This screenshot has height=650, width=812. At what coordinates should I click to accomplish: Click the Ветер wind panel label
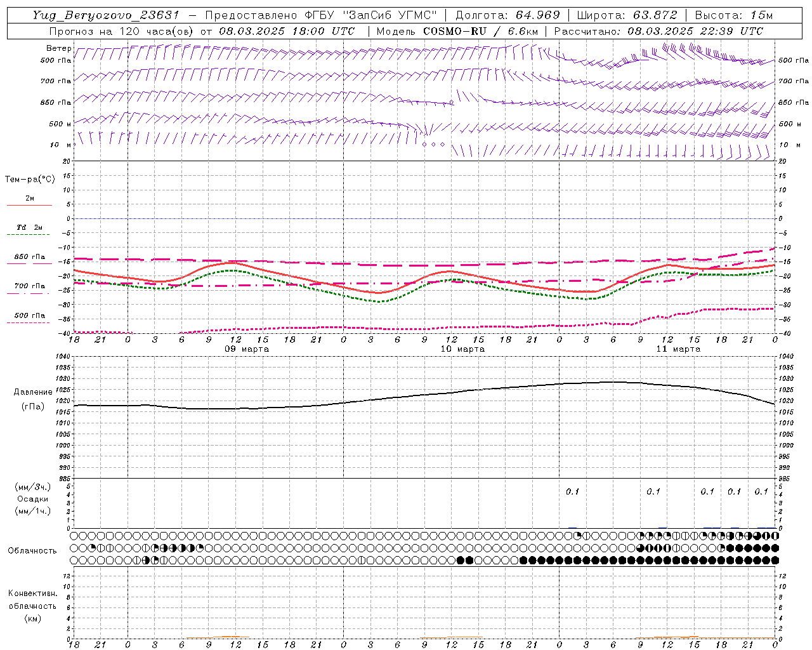click(59, 48)
